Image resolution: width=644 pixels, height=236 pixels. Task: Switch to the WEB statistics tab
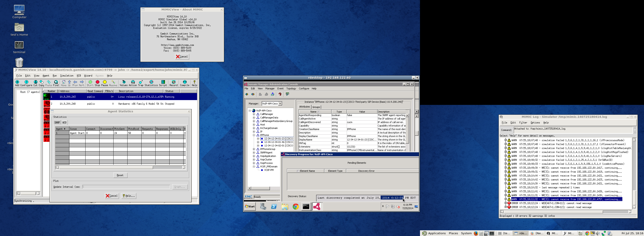[x=64, y=123]
